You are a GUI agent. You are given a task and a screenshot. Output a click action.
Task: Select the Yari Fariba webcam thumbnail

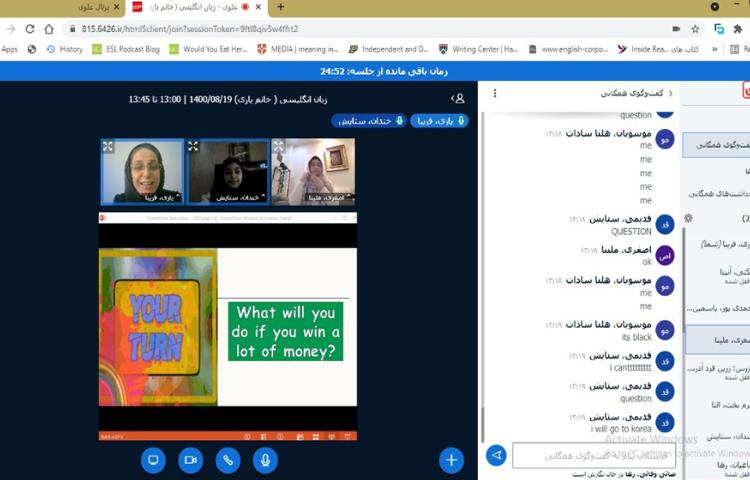click(142, 172)
